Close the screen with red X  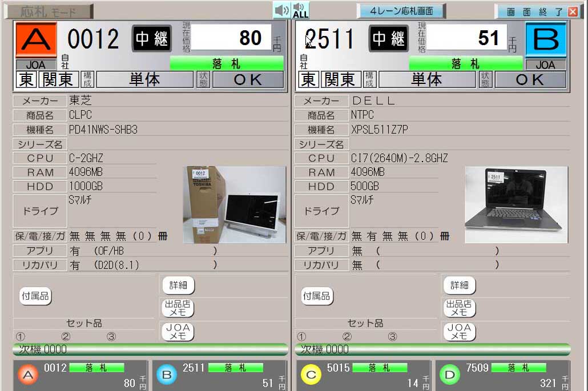[x=573, y=11]
